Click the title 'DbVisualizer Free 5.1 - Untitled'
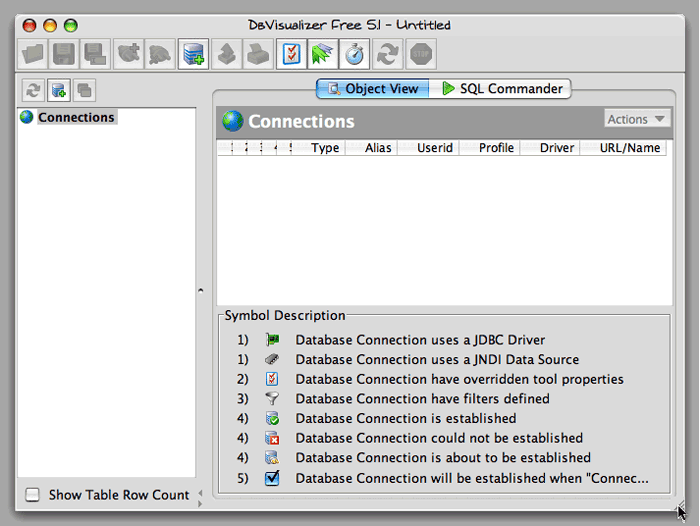Viewport: 700px width, 526px height. pos(349,25)
